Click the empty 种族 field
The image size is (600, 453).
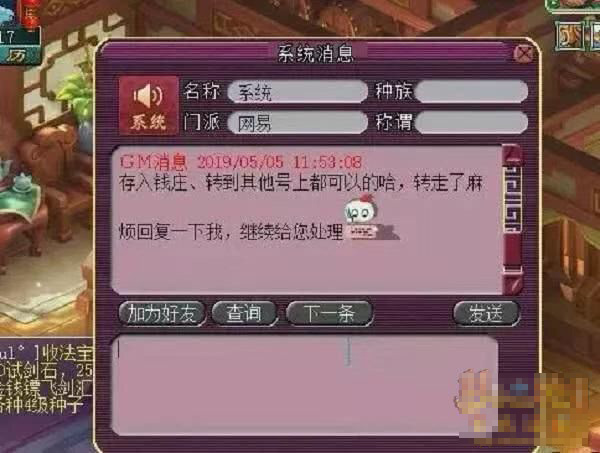[x=472, y=91]
